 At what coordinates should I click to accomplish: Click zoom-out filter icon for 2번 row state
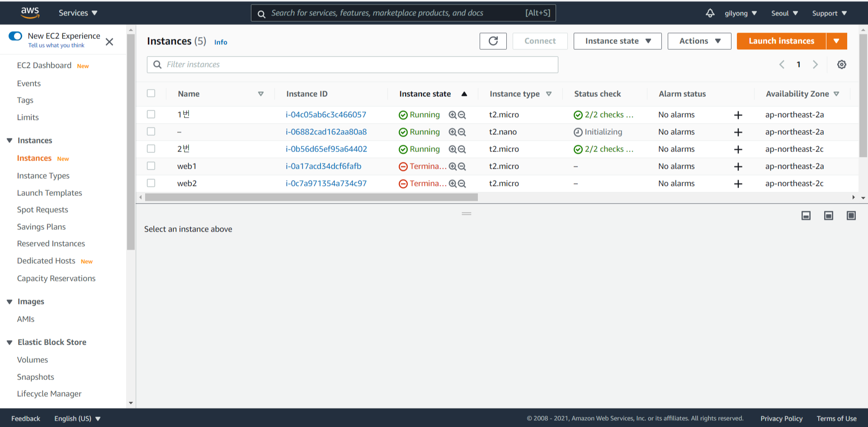click(462, 149)
